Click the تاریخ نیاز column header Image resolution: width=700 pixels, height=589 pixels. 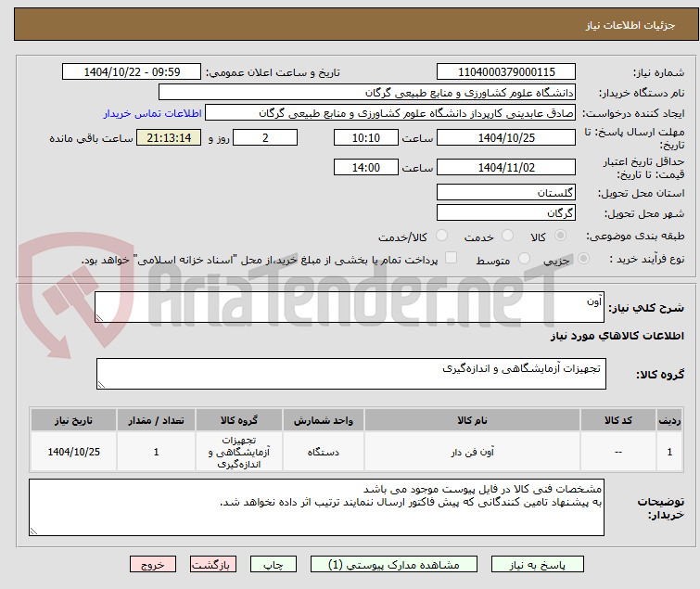[73, 420]
